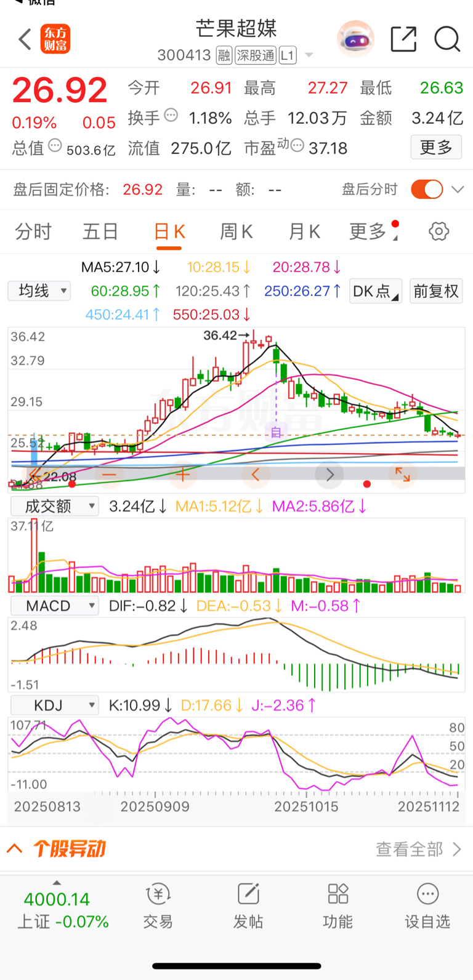
Task: Collapse the 个股异动 section caret
Action: point(15,849)
